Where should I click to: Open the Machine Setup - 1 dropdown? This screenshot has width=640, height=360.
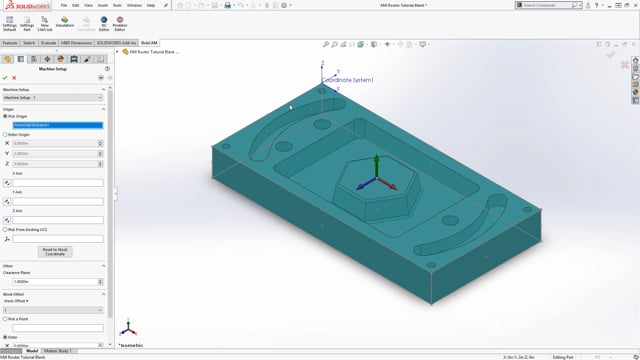pyautogui.click(x=53, y=98)
